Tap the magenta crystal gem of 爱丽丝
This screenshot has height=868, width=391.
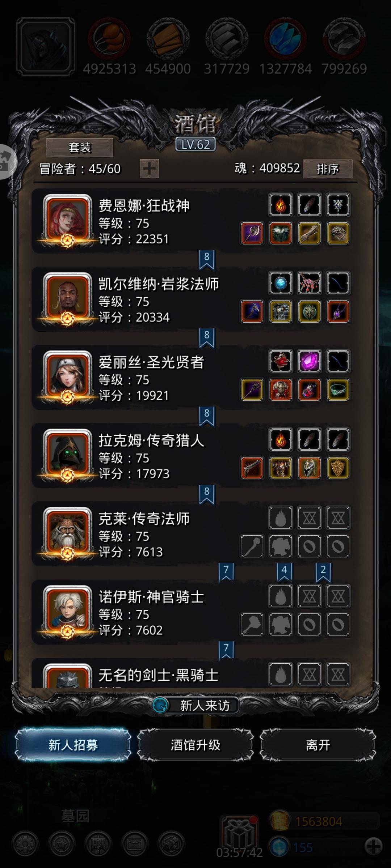(x=309, y=361)
